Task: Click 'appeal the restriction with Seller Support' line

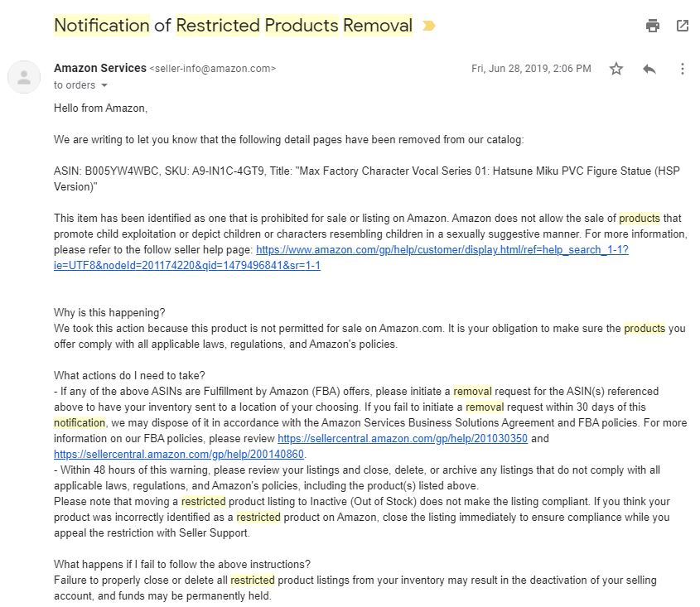Action: pos(152,533)
